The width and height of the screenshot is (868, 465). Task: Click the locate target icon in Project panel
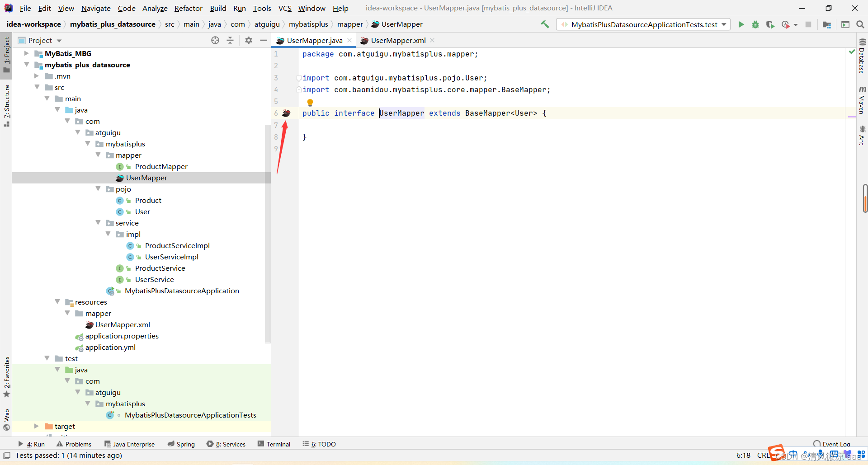(x=215, y=40)
